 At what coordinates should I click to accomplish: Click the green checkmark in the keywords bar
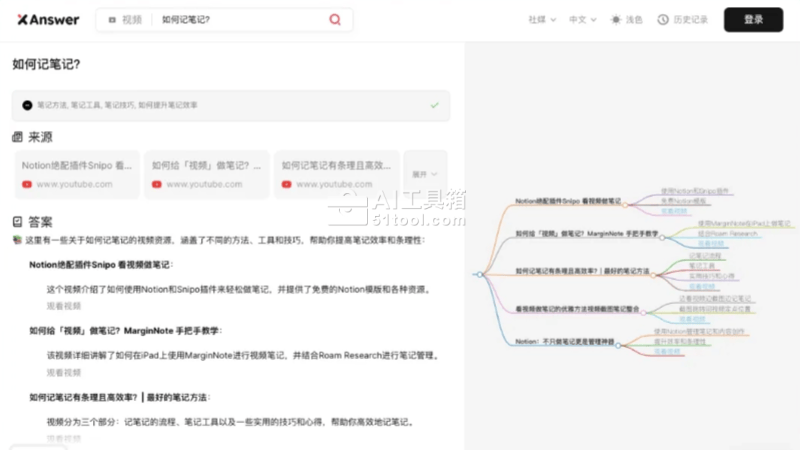tap(434, 104)
